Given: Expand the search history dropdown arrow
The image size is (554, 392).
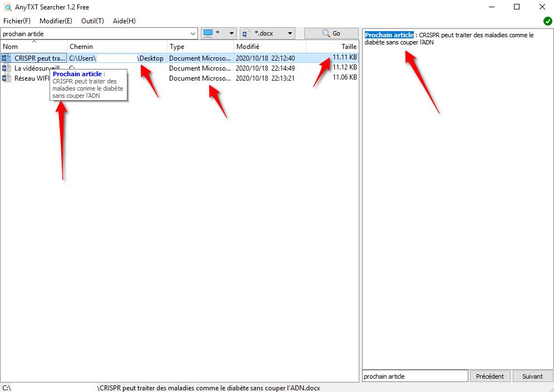Looking at the screenshot, I should [193, 34].
